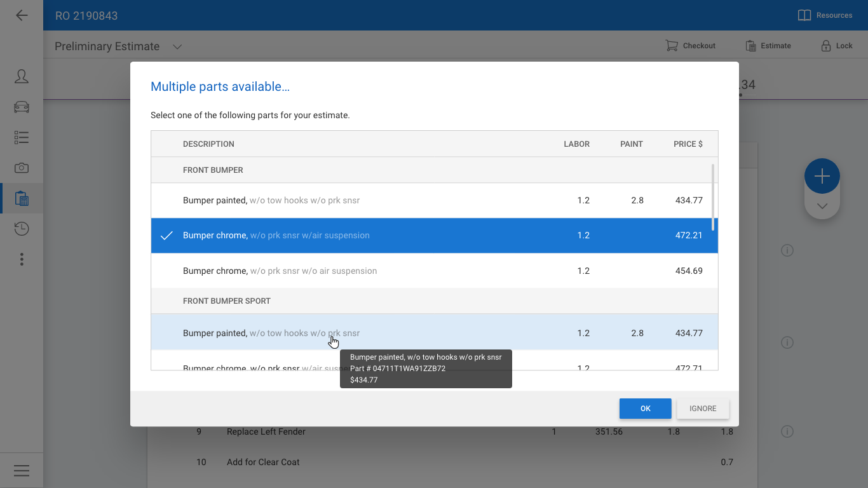Viewport: 868px width, 488px height.
Task: Open the checklist sidebar icon
Action: (x=22, y=137)
